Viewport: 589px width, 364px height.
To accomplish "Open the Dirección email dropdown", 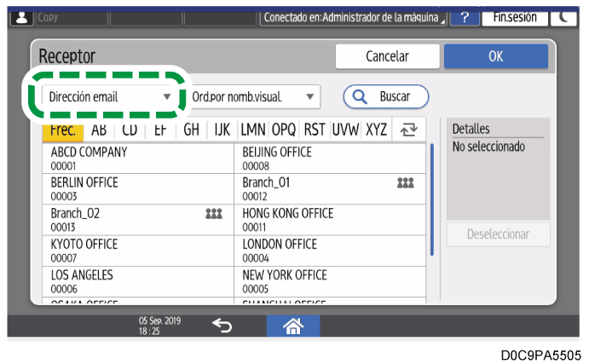I will 109,96.
